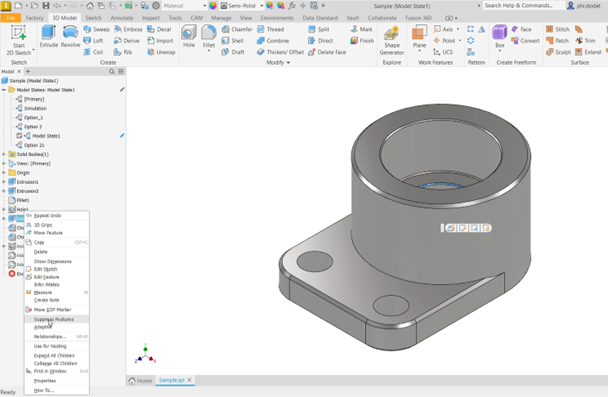608x397 pixels.
Task: Open the Modify panel dropdown
Action: 278,62
